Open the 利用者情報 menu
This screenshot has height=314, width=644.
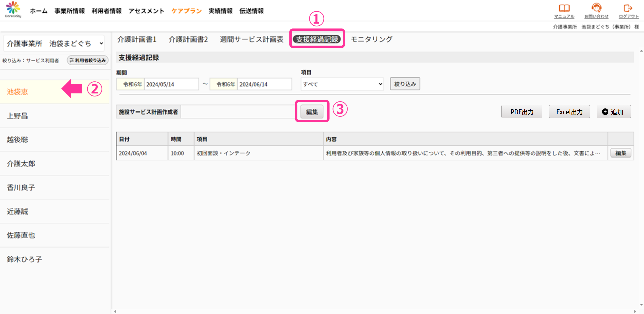(x=106, y=11)
